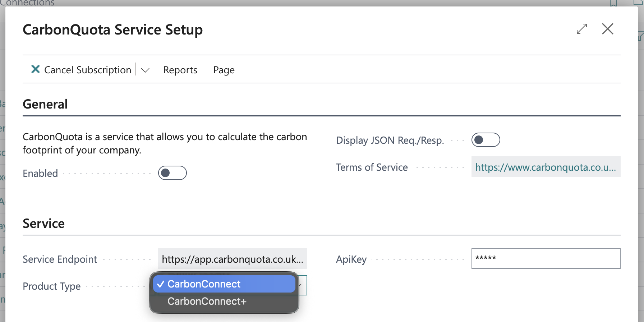
Task: Click the Cancel Subscription X icon
Action: pos(35,69)
